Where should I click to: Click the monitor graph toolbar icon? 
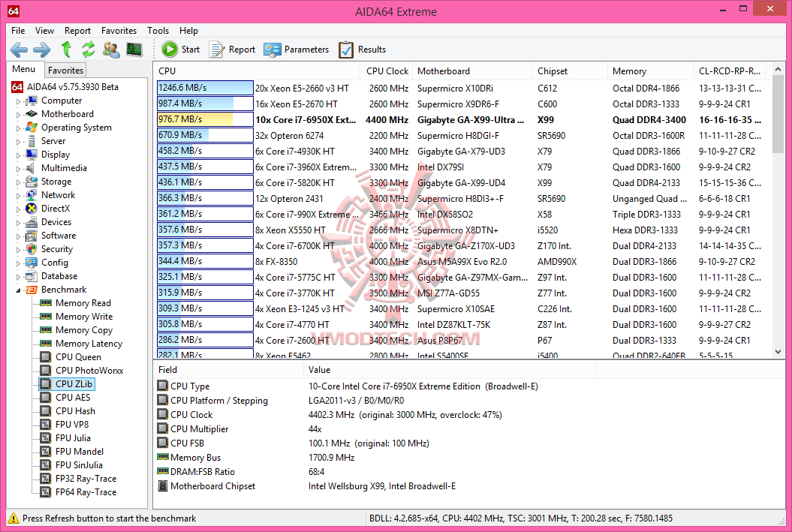click(134, 50)
